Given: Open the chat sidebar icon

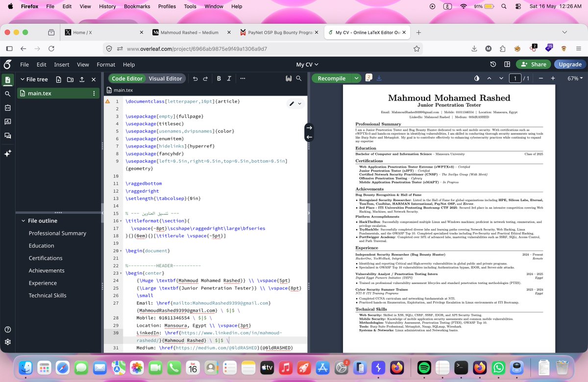Looking at the screenshot, I should point(7,136).
